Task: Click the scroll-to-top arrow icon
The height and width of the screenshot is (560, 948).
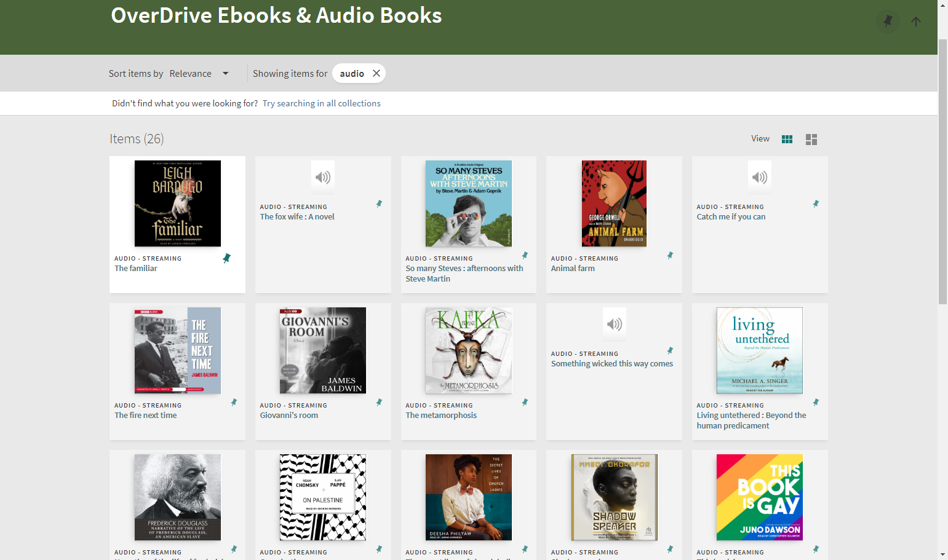Action: point(916,22)
